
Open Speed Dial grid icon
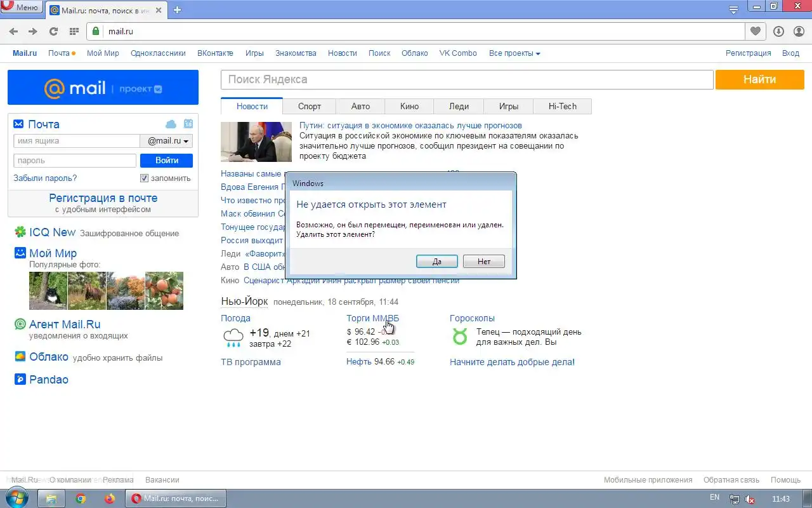point(74,31)
